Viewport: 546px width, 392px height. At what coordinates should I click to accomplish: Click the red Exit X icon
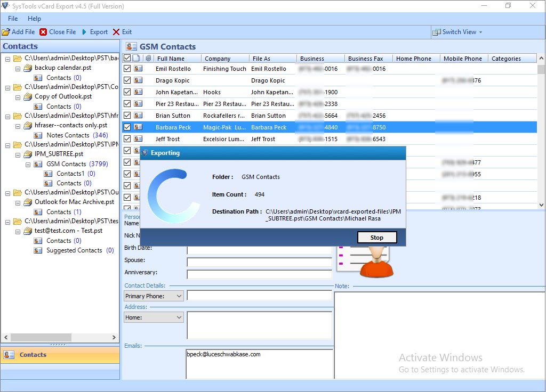[x=116, y=32]
